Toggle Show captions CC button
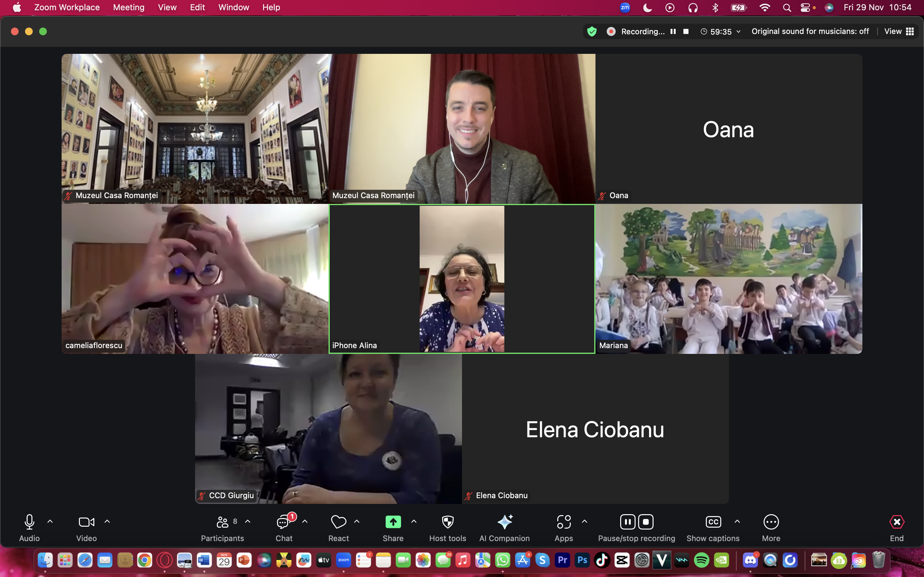This screenshot has width=924, height=577. click(713, 522)
